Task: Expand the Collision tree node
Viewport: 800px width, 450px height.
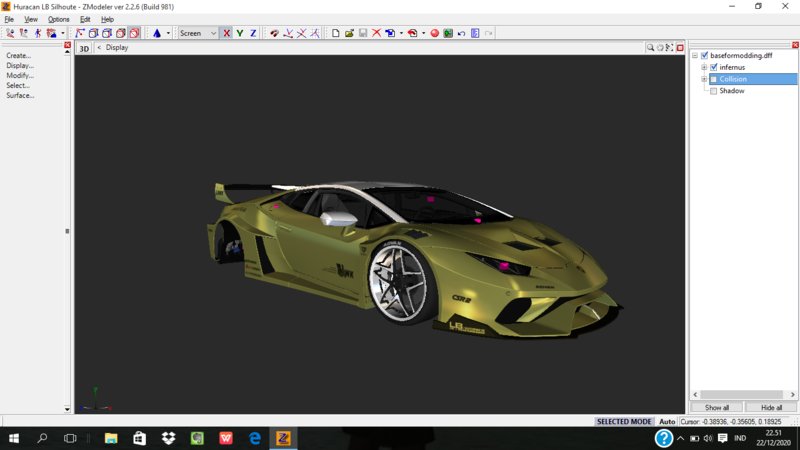Action: coord(704,79)
